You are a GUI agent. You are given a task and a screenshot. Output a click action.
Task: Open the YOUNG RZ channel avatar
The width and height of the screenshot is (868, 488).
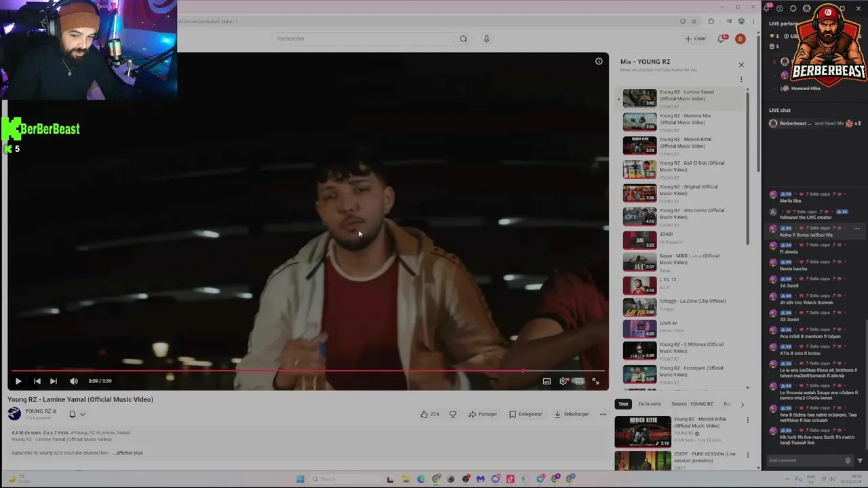pos(14,414)
